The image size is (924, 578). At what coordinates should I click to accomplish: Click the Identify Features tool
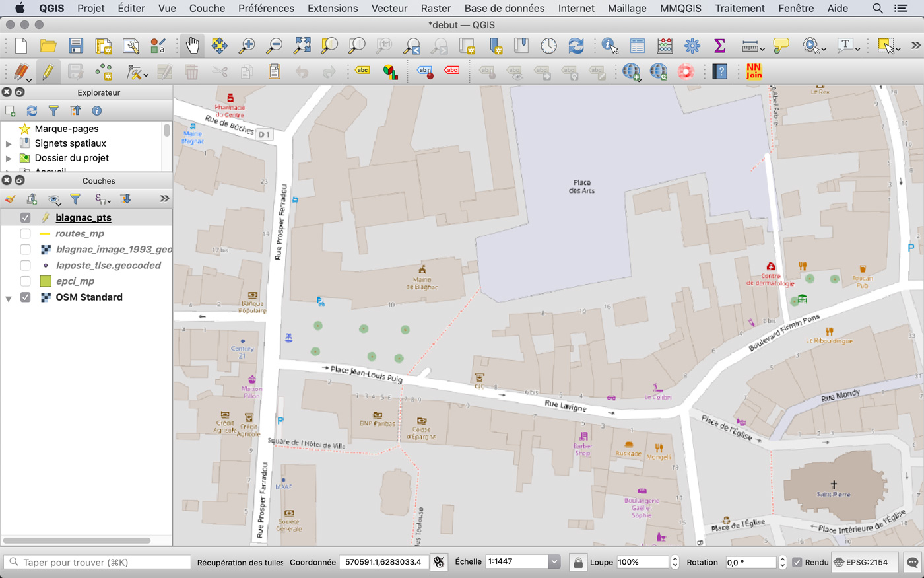tap(609, 46)
